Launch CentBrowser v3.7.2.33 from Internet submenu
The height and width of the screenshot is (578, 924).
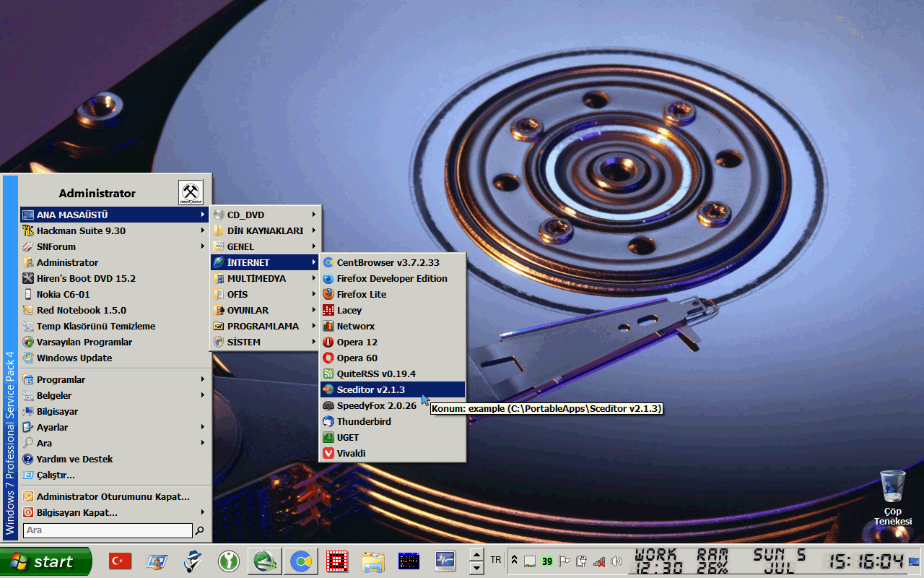coord(393,262)
